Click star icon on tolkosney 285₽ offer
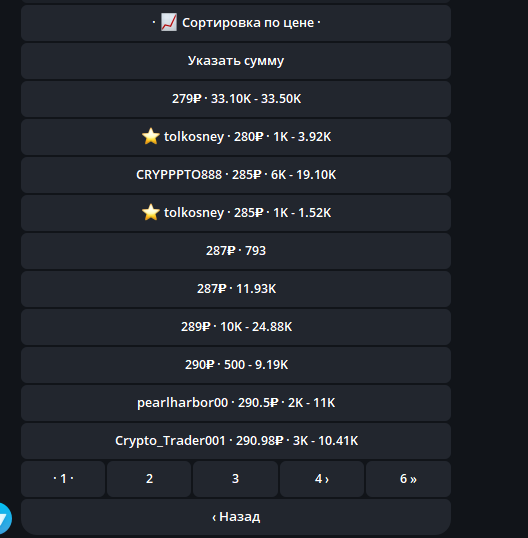This screenshot has width=528, height=538. 151,212
